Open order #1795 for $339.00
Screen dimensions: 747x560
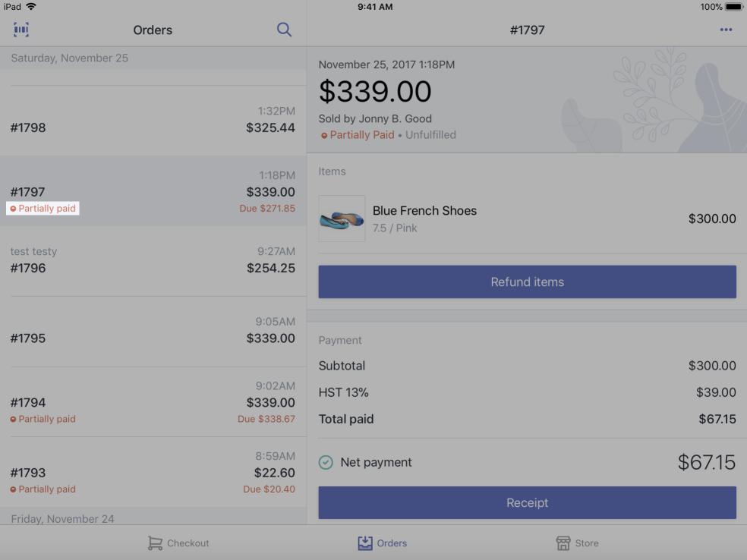point(153,331)
